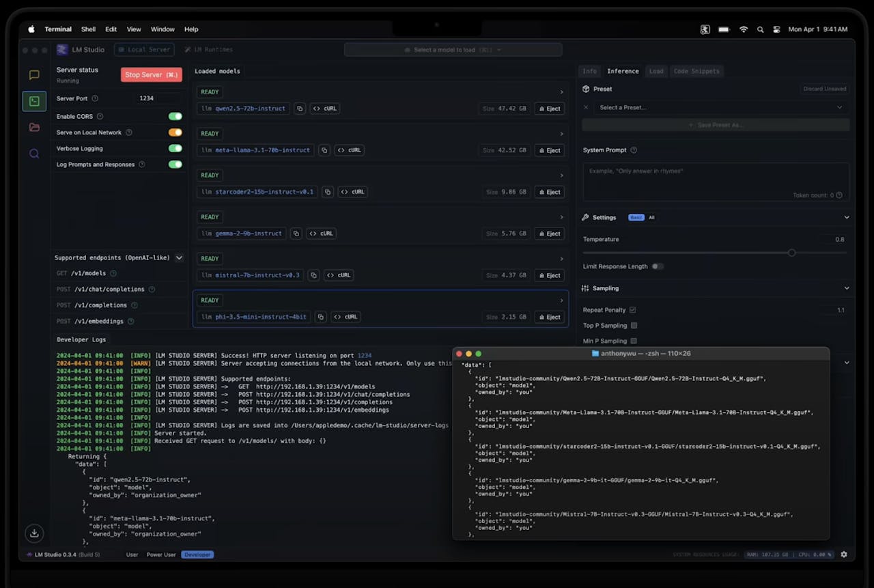Open macOS Spotlight search icon
874x588 pixels.
761,29
